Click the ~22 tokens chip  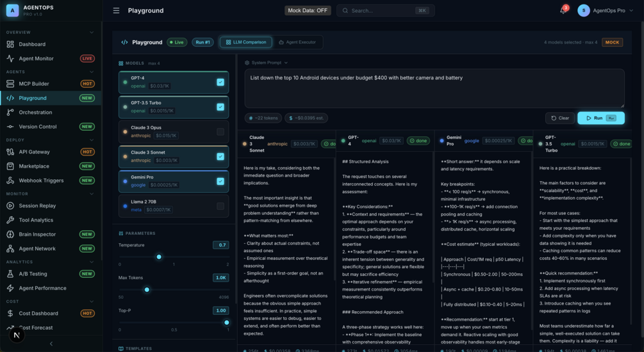[263, 118]
